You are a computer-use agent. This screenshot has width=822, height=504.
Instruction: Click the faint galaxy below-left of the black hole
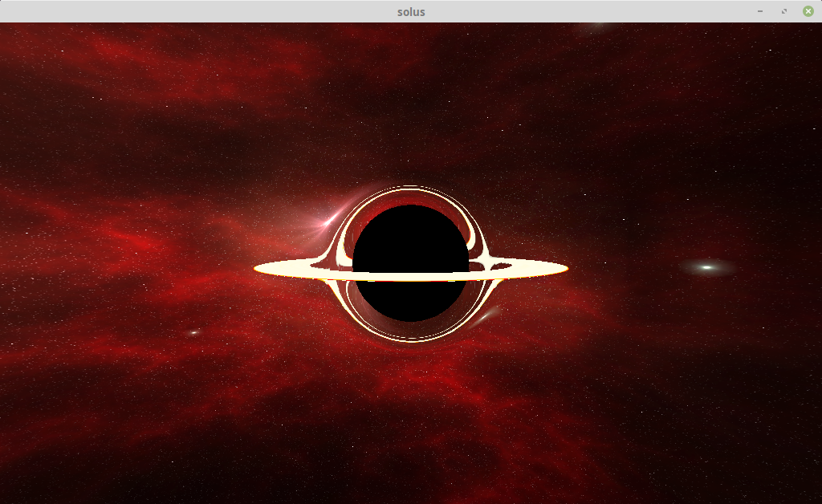[x=195, y=332]
